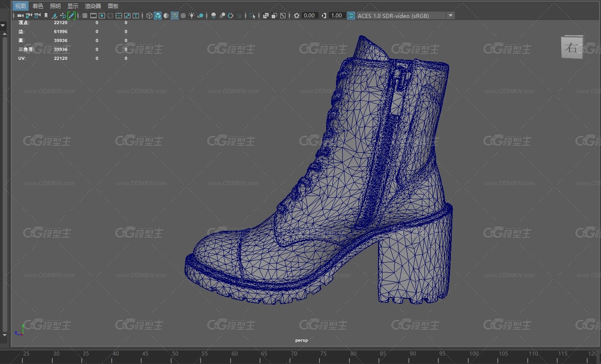Image resolution: width=601 pixels, height=364 pixels.
Task: Toggle the Resolution Gate icon
Action: [102, 16]
